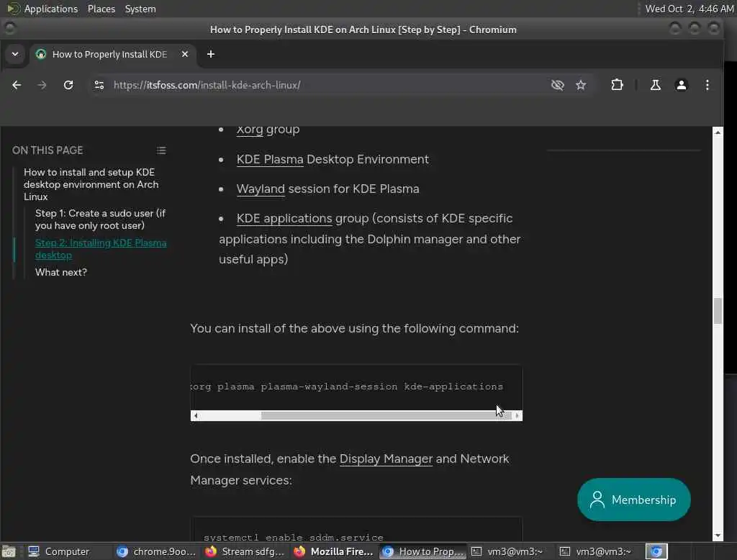Open a new tab
The height and width of the screenshot is (560, 737).
click(211, 54)
